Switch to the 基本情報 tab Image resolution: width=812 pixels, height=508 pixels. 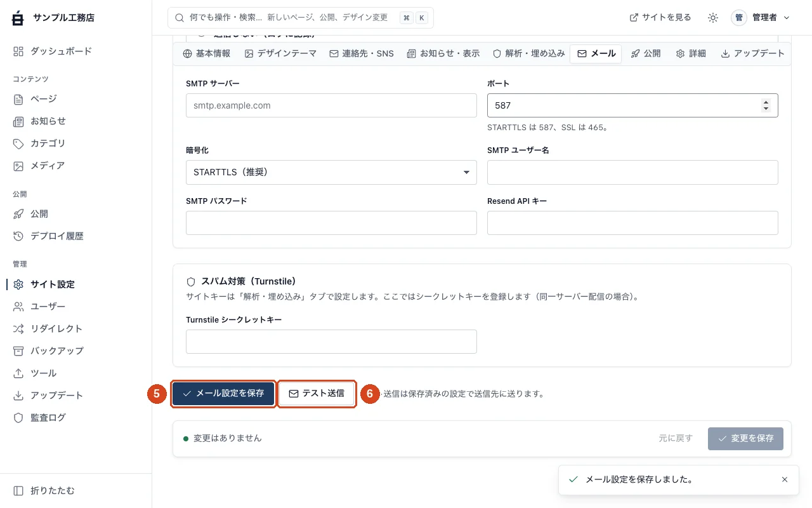click(x=207, y=53)
